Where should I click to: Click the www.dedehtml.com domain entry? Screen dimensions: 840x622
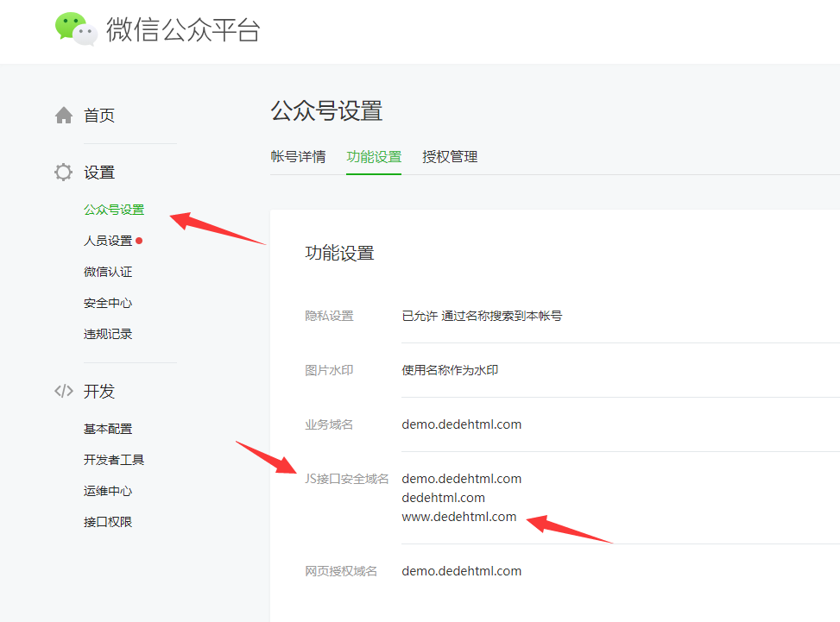[459, 516]
